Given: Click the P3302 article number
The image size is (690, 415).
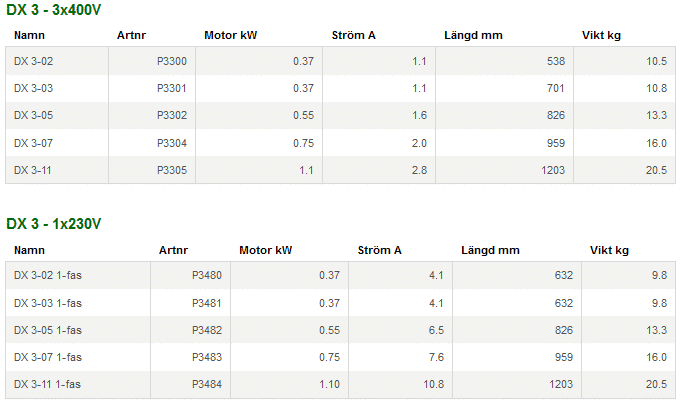Looking at the screenshot, I should point(172,116).
